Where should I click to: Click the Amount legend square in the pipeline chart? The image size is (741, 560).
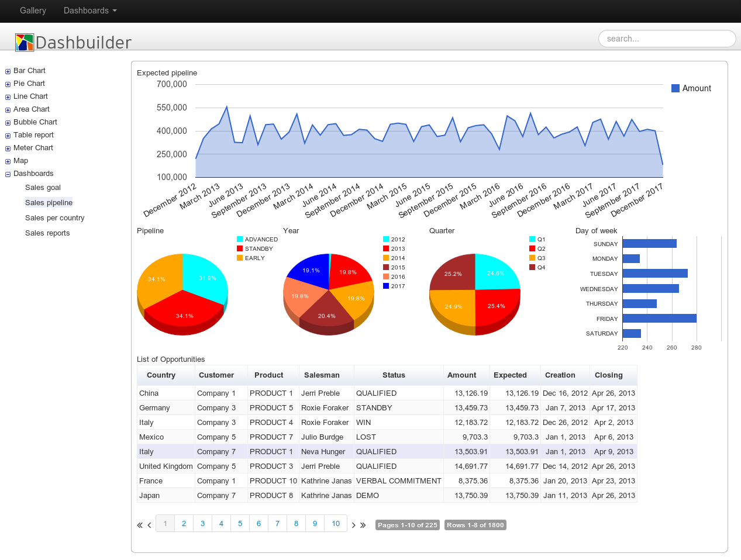[675, 88]
